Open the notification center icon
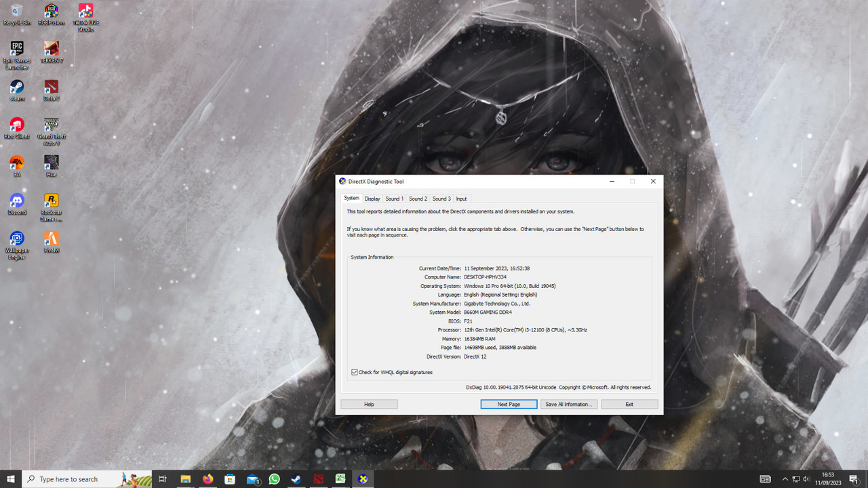The width and height of the screenshot is (868, 488). coord(854,479)
